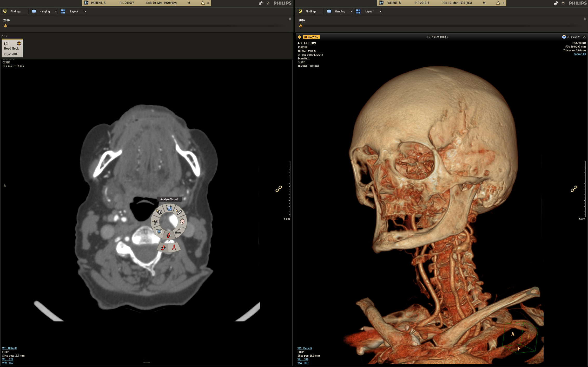588x367 pixels.
Task: Pick the stacked windows icon in radial menu
Action: coord(169,208)
